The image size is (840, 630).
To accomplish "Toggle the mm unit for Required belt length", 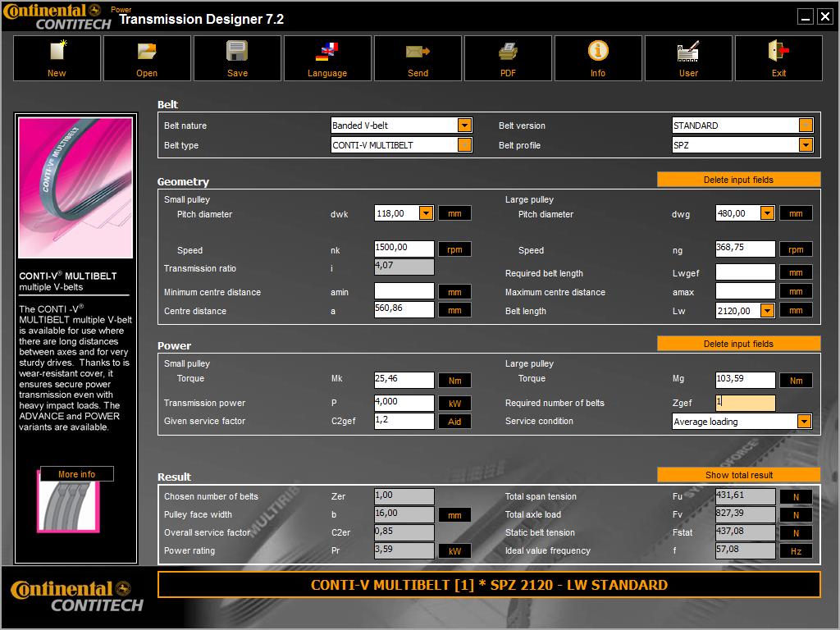I will click(x=796, y=272).
